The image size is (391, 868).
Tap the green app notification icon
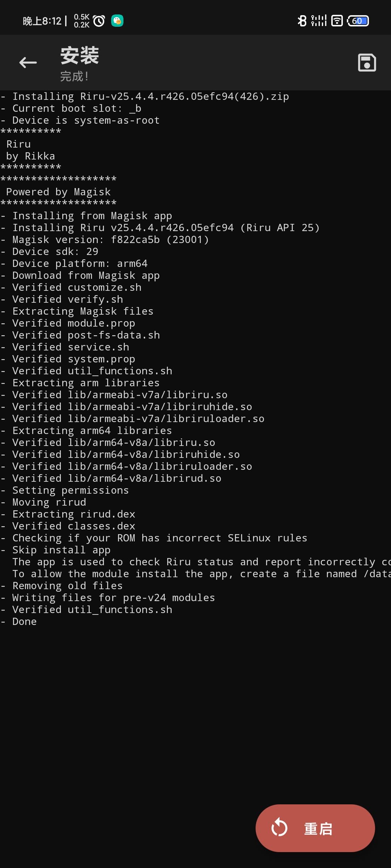coord(117,21)
